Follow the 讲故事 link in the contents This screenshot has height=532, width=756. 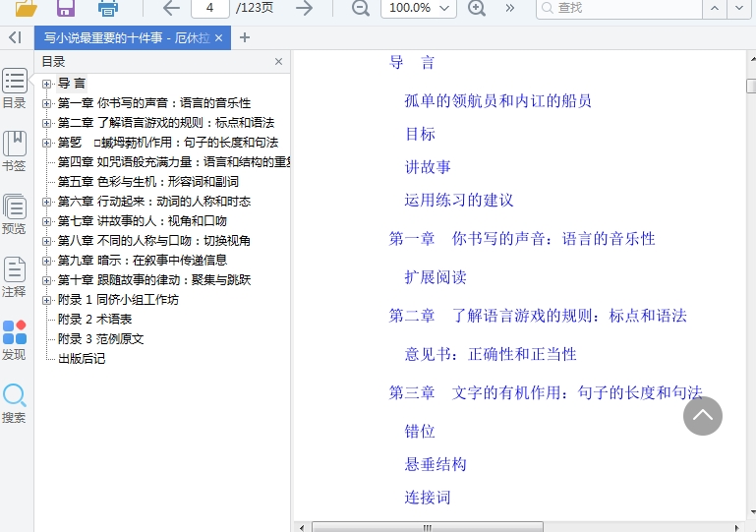(428, 167)
